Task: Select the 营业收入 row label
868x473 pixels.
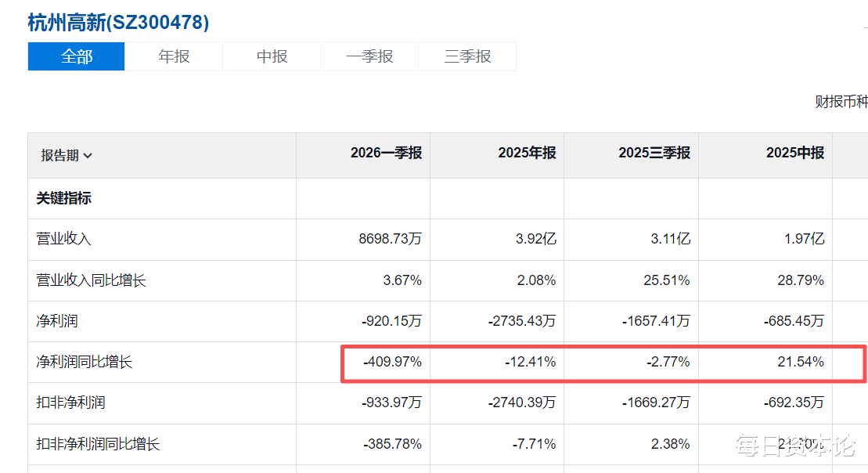Action: pos(63,239)
